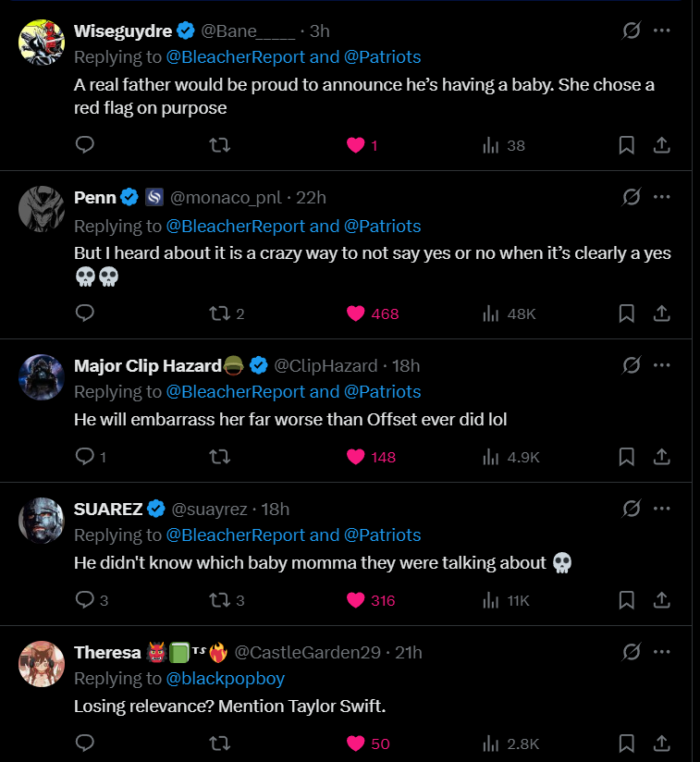Unlike SUAREZ's tweet showing 316 likes

tap(356, 600)
